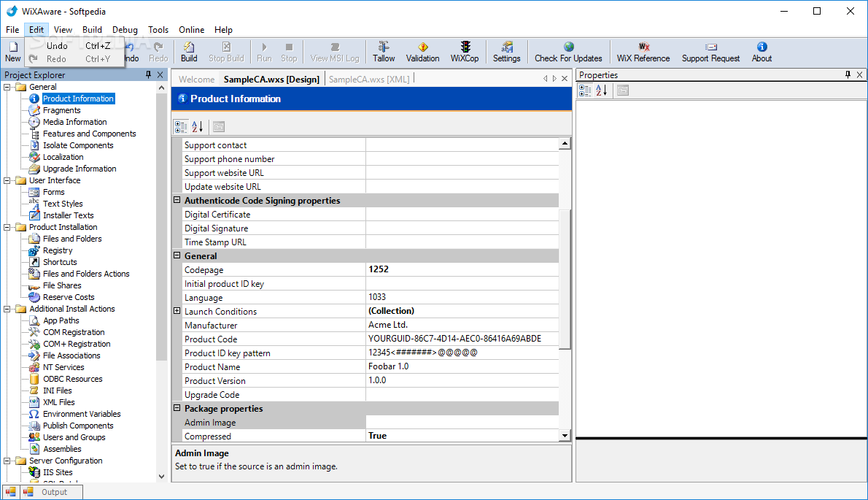The width and height of the screenshot is (868, 500).
Task: Click the New toolbar button
Action: 12,52
